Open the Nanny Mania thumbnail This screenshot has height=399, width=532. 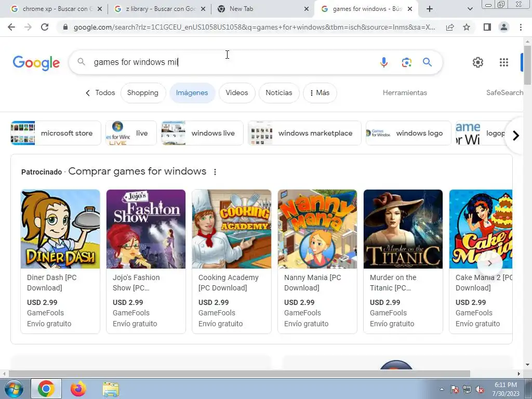pos(317,229)
